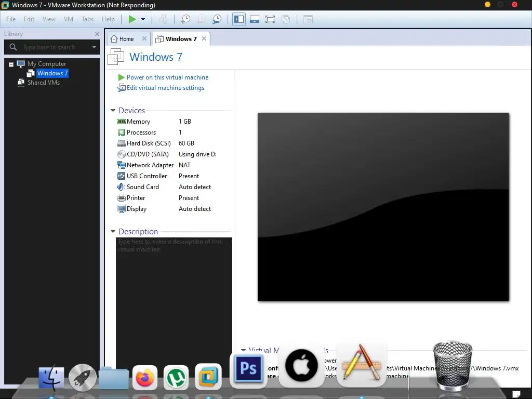Collapse the Description section
Image resolution: width=532 pixels, height=399 pixels.
coord(113,232)
